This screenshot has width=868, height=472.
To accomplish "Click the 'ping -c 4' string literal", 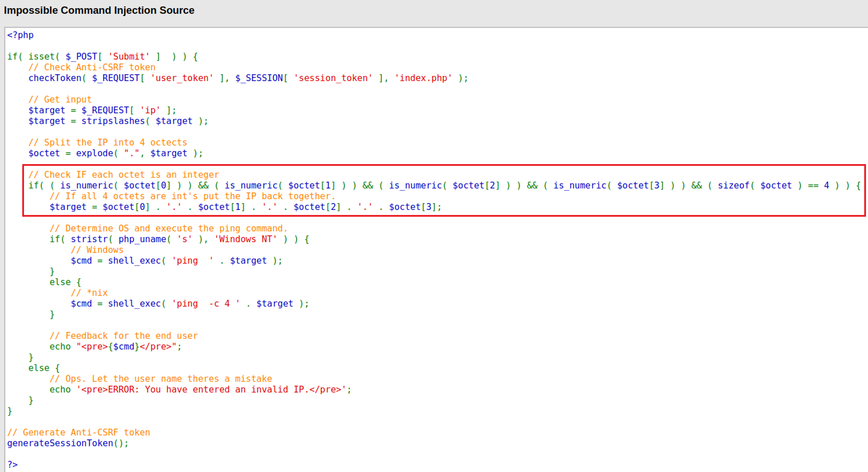I will (x=206, y=304).
